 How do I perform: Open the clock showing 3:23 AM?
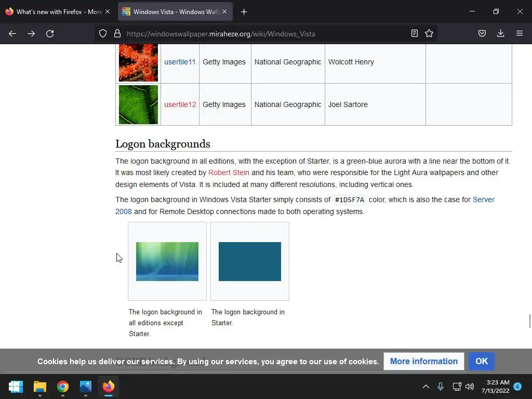click(x=495, y=387)
